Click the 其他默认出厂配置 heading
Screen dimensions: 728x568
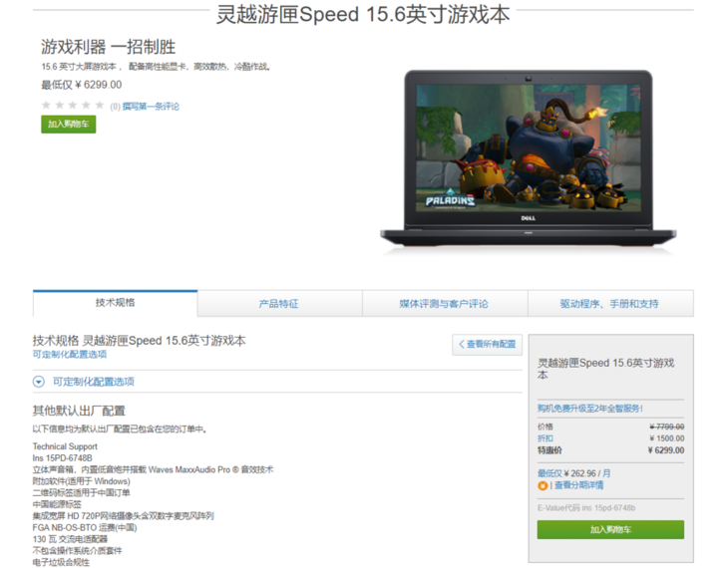[x=79, y=411]
